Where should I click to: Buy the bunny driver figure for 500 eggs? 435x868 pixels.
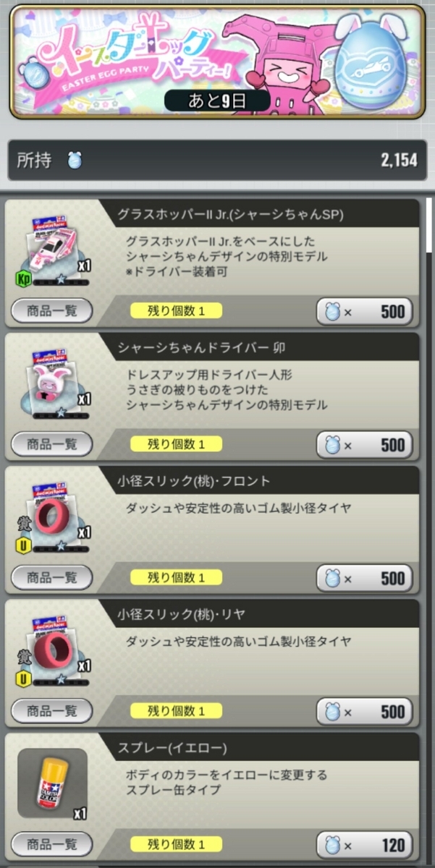(365, 444)
